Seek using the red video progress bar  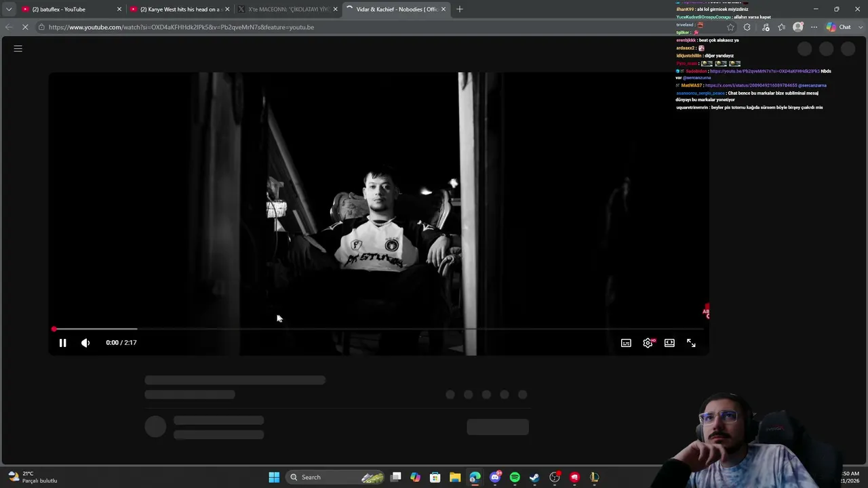tap(378, 329)
